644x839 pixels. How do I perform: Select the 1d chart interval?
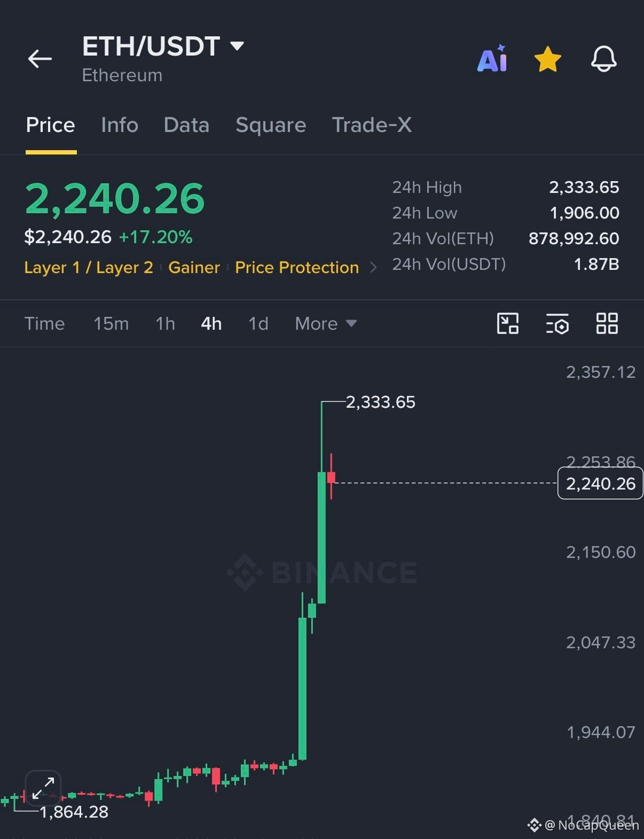click(x=258, y=323)
